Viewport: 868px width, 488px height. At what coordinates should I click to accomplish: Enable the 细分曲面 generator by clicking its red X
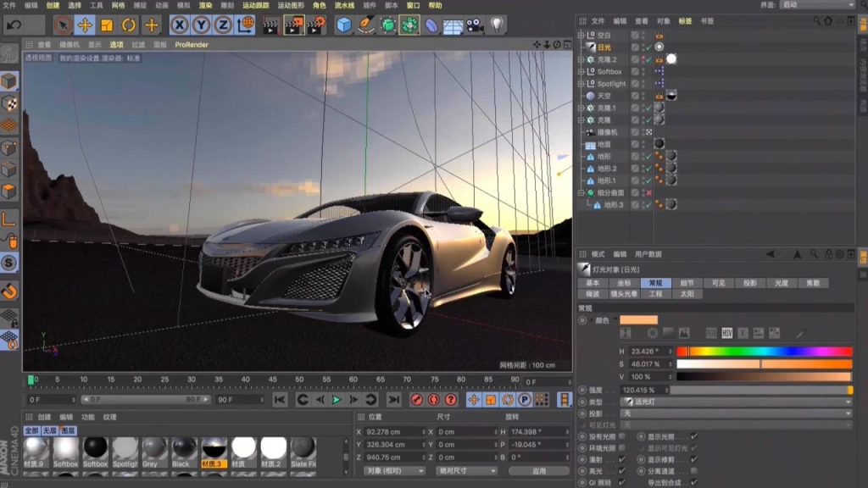(x=649, y=192)
